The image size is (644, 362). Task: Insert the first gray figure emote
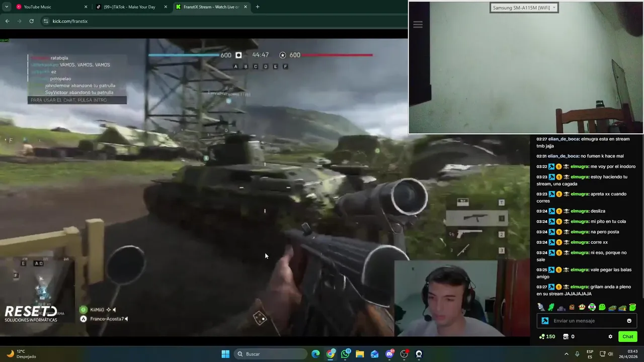pyautogui.click(x=541, y=307)
